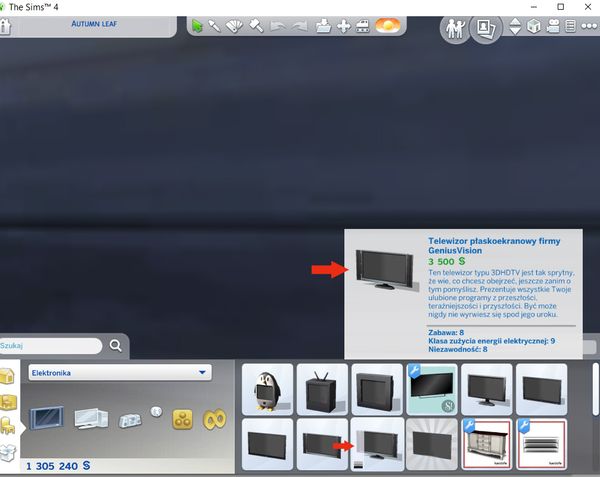600x477 pixels.
Task: Pick the Eyedropper tool
Action: click(215, 26)
